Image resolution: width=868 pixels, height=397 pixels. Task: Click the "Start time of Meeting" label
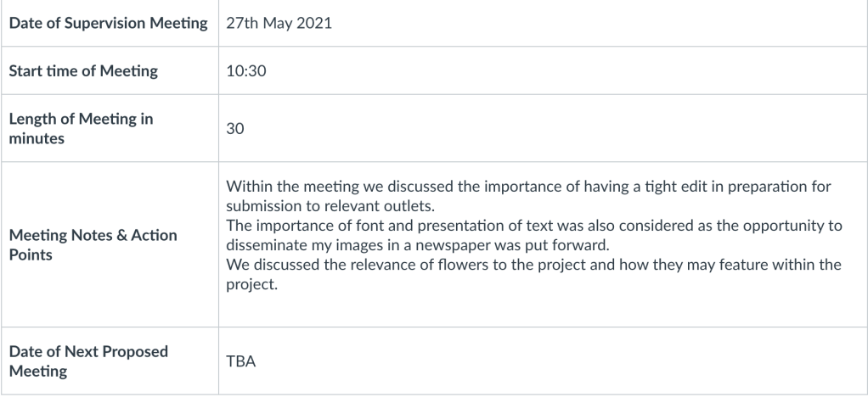pos(83,71)
